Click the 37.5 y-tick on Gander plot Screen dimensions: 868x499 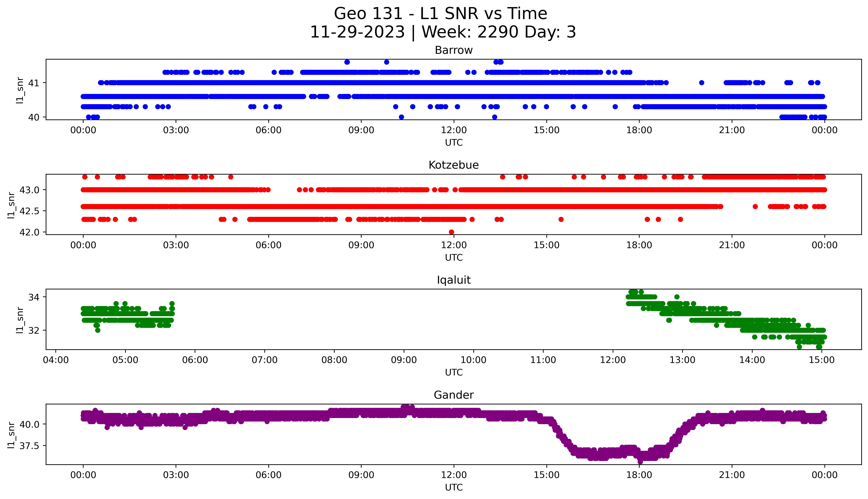point(29,446)
